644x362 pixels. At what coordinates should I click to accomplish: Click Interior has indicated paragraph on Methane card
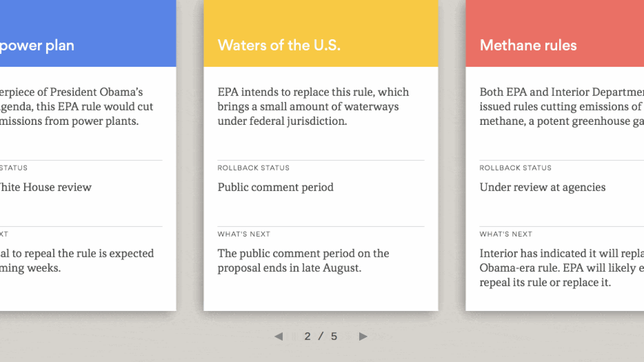click(x=562, y=268)
